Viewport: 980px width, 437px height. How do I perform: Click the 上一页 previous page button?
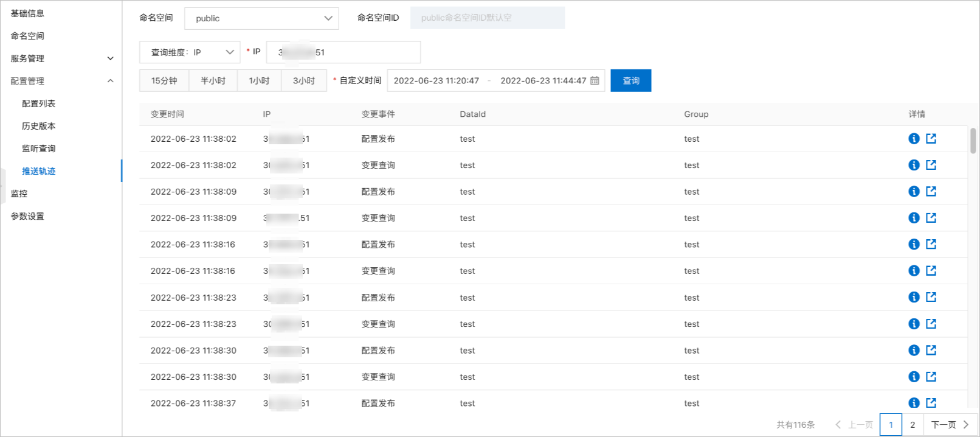pos(854,424)
